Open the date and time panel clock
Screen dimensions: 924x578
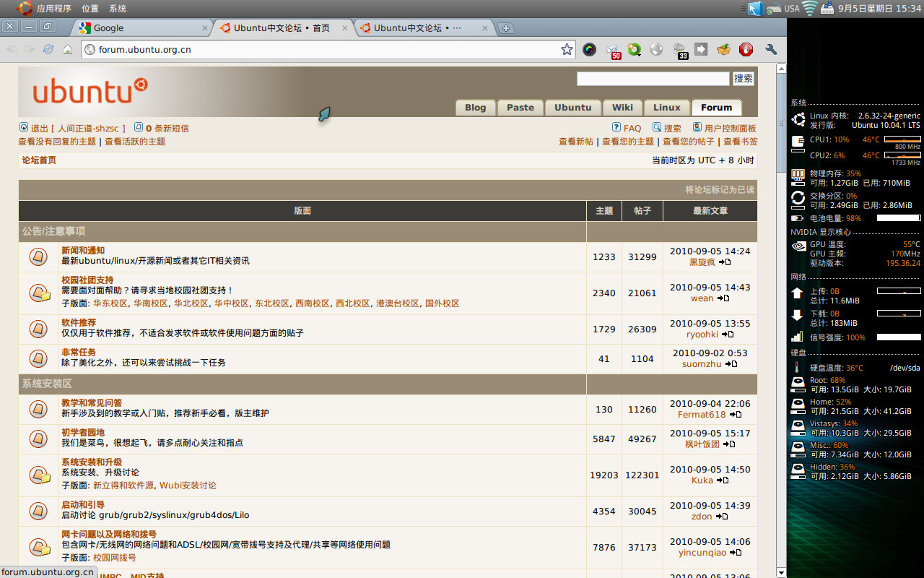pyautogui.click(x=880, y=9)
